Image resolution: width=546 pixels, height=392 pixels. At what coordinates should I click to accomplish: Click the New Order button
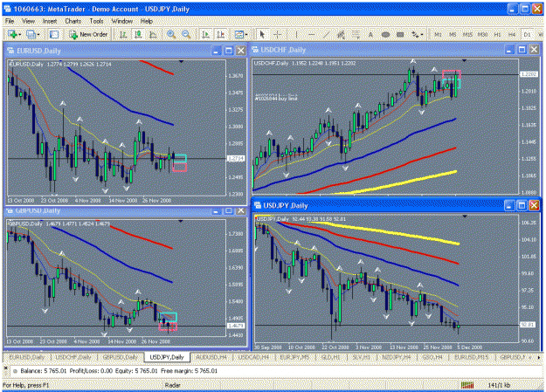click(88, 34)
